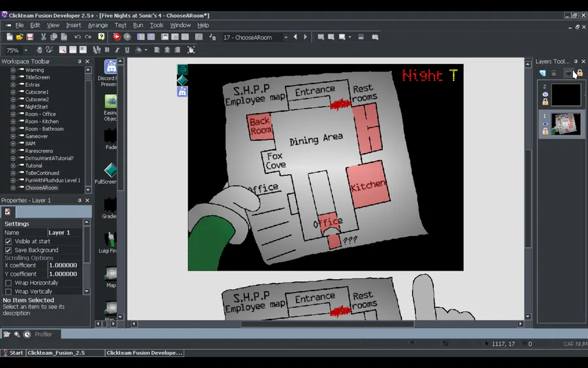This screenshot has height=368, width=588.
Task: Open a file with the folder icon
Action: point(20,37)
